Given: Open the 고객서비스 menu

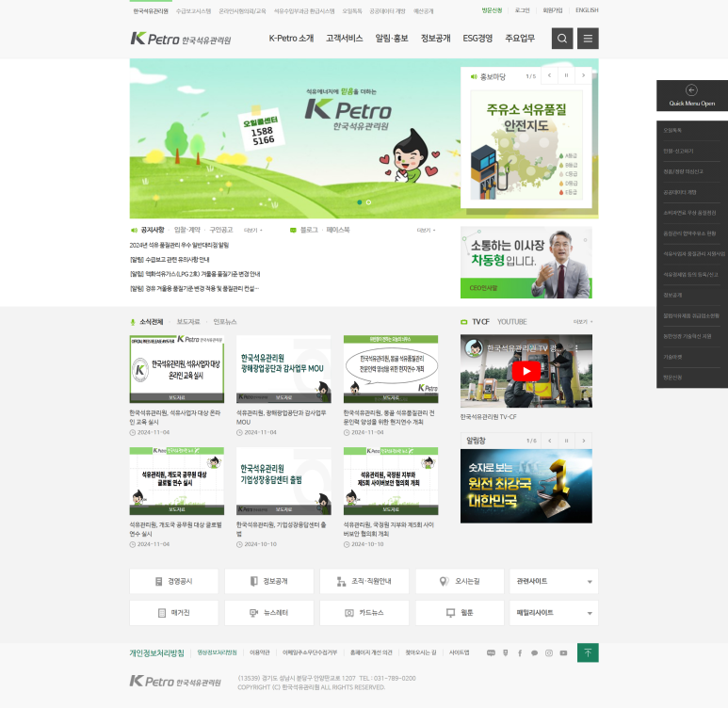Looking at the screenshot, I should coord(344,39).
